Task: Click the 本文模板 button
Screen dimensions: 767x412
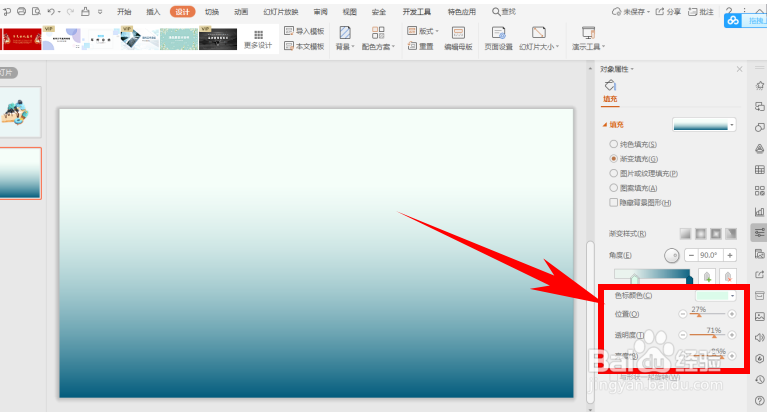Action: click(304, 46)
